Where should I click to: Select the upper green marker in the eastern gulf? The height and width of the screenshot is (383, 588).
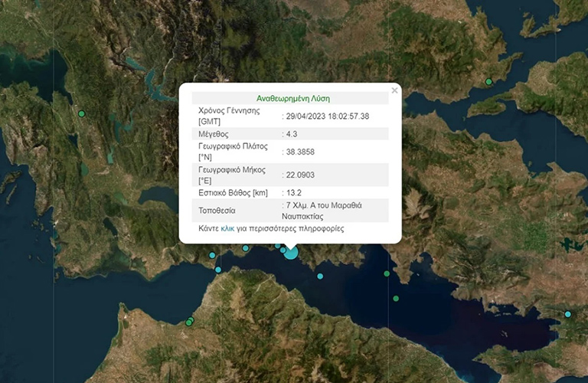387,273
